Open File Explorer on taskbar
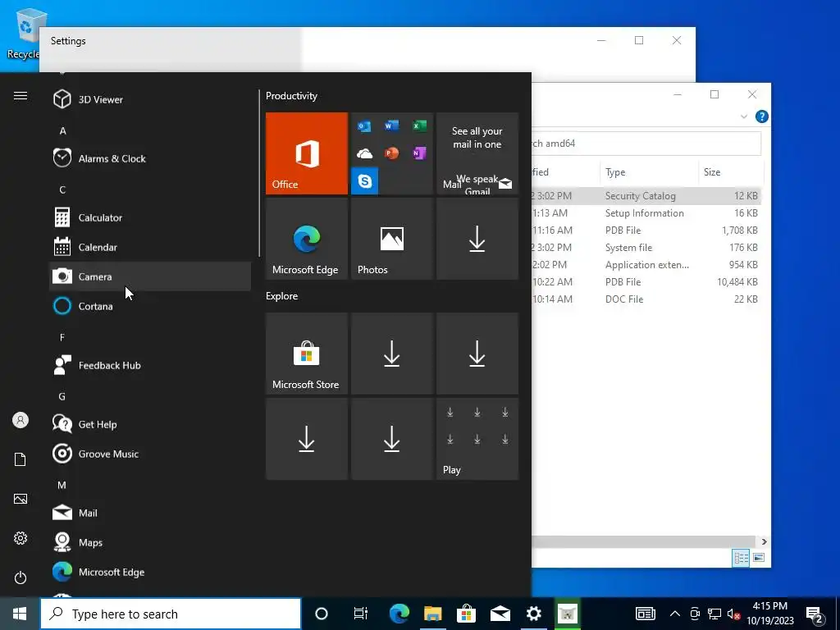Image resolution: width=840 pixels, height=630 pixels. coord(433,614)
